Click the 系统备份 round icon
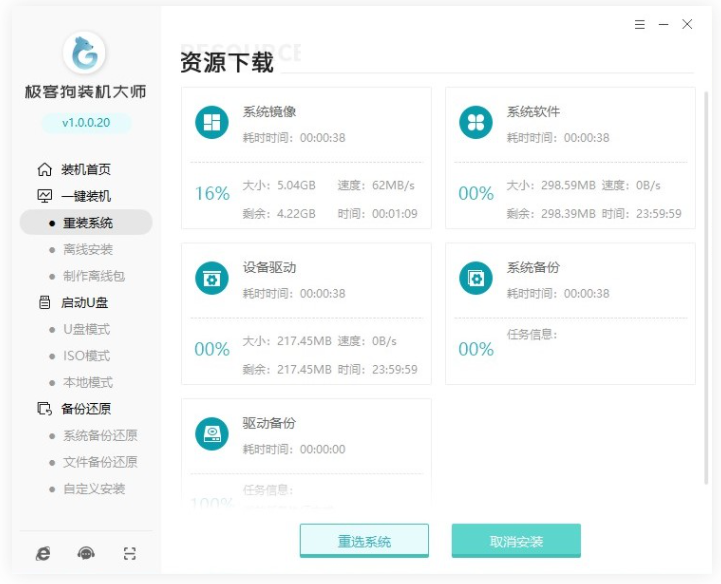This screenshot has height=584, width=721. pyautogui.click(x=475, y=279)
